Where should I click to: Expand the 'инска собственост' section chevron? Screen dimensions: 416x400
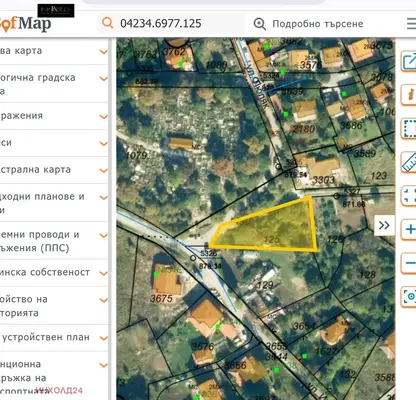point(104,273)
